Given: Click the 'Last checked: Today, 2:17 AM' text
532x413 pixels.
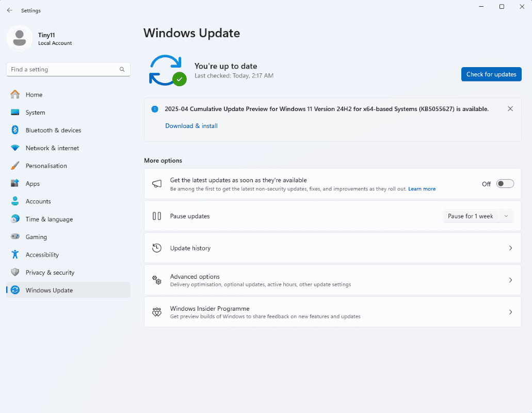Looking at the screenshot, I should pyautogui.click(x=234, y=76).
